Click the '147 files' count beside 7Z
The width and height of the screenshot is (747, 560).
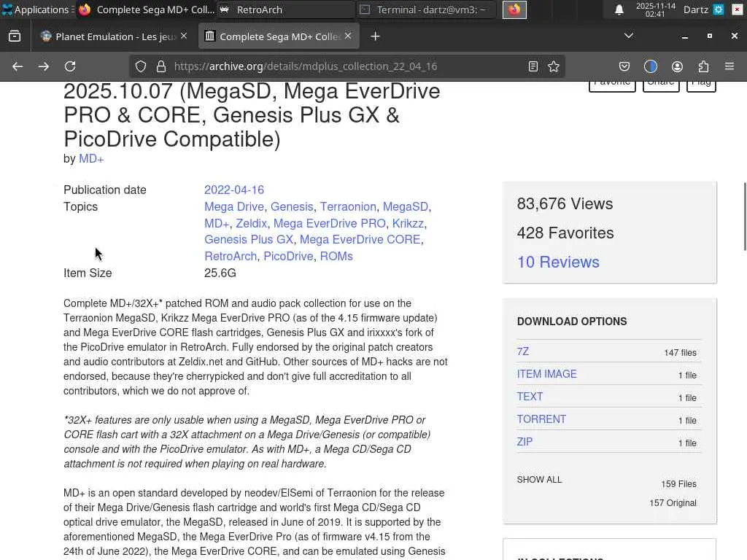coord(681,353)
